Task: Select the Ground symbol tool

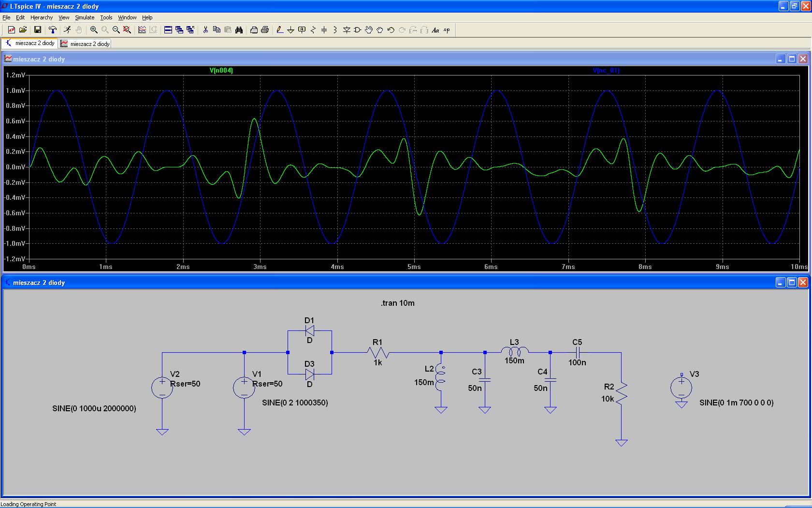Action: [x=290, y=30]
